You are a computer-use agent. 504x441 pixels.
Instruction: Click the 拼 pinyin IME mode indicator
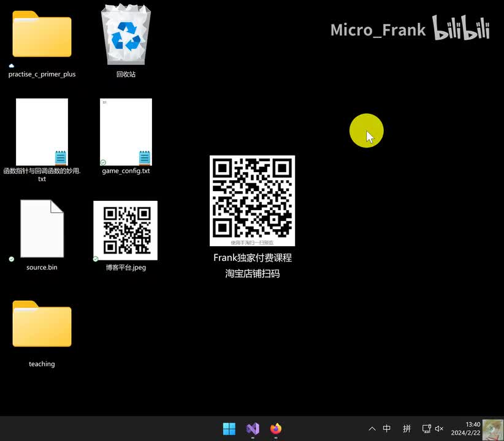(x=407, y=429)
